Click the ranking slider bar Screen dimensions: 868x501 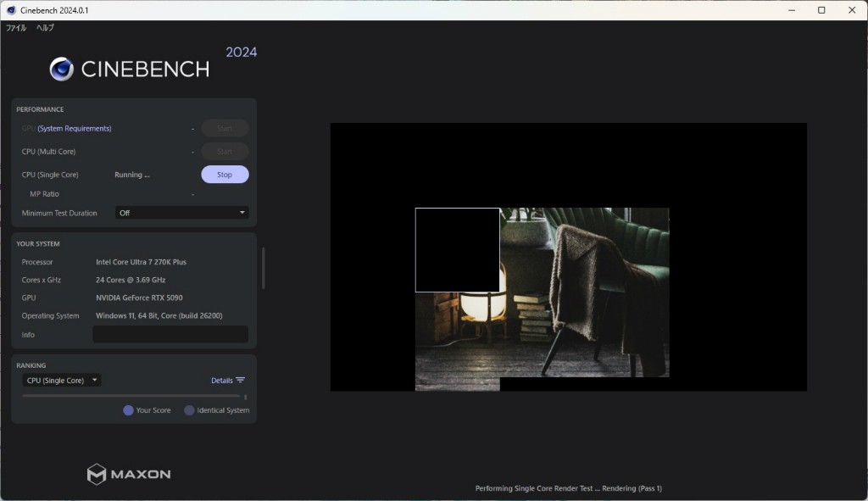[x=131, y=396]
